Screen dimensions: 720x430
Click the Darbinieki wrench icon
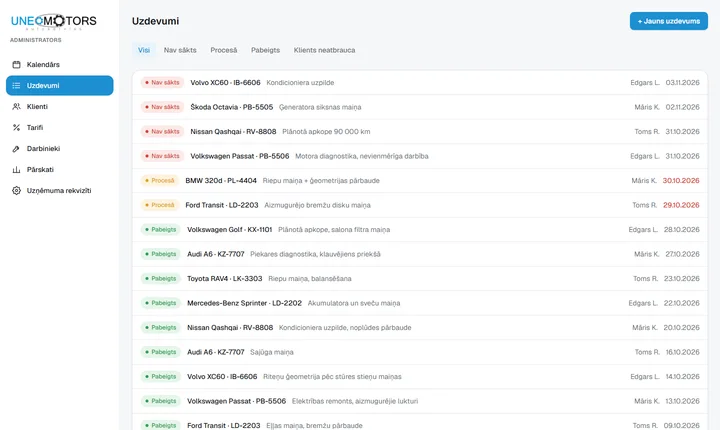tap(17, 149)
